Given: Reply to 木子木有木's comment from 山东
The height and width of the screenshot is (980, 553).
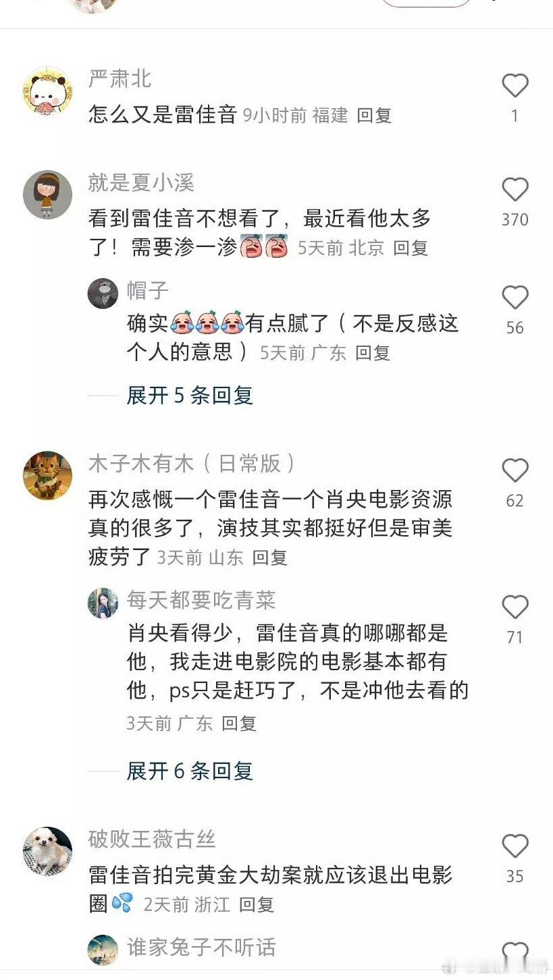Looking at the screenshot, I should pyautogui.click(x=270, y=557).
